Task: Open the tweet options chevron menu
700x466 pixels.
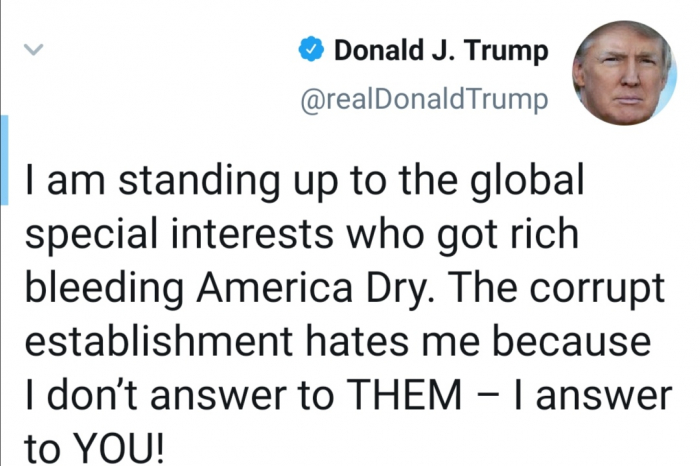Action: point(33,49)
